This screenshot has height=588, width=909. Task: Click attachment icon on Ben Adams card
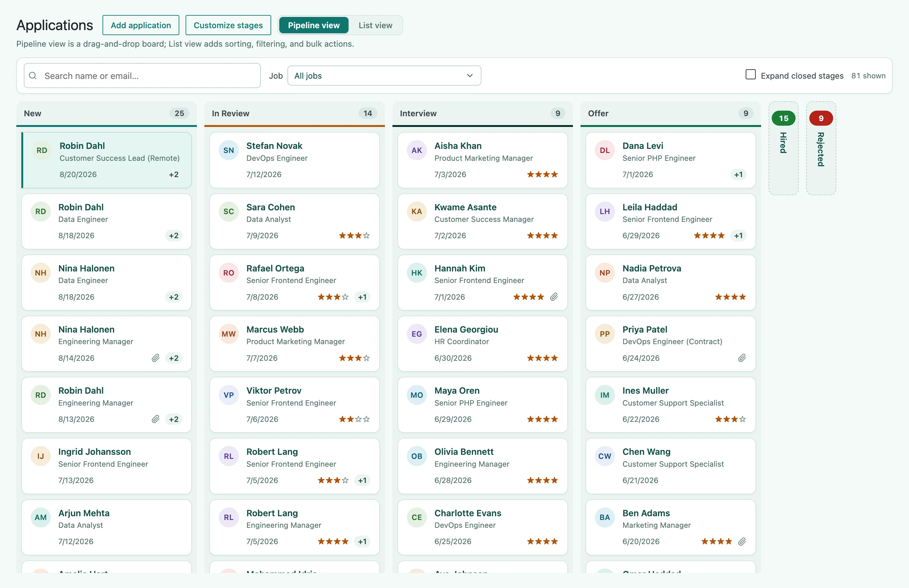pyautogui.click(x=742, y=541)
